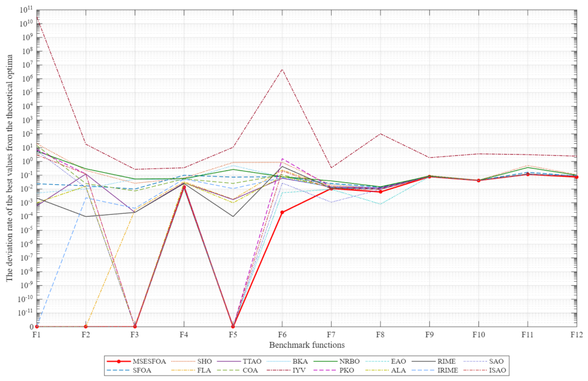Viewport: 588px width, 381px height.
Task: Click the TTAO legend label
Action: [252, 362]
